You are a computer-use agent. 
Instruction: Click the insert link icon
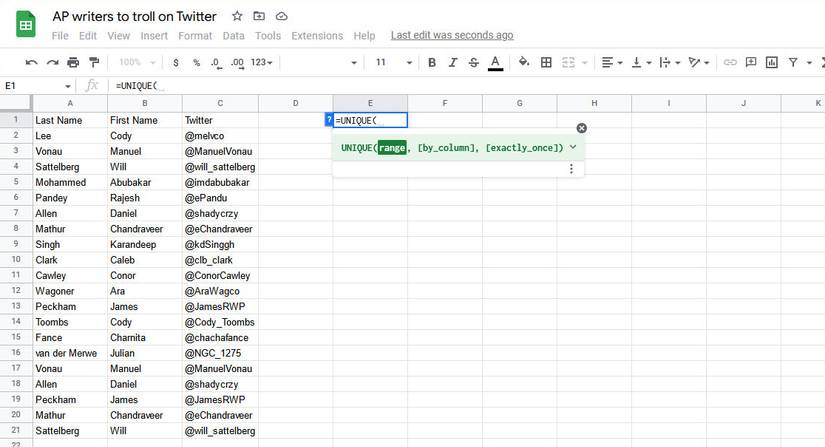click(x=730, y=62)
